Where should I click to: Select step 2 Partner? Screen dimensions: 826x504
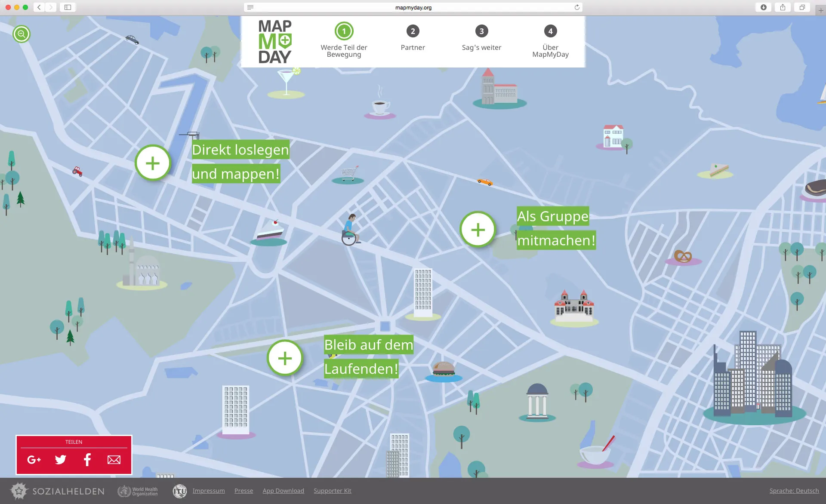coord(413,37)
